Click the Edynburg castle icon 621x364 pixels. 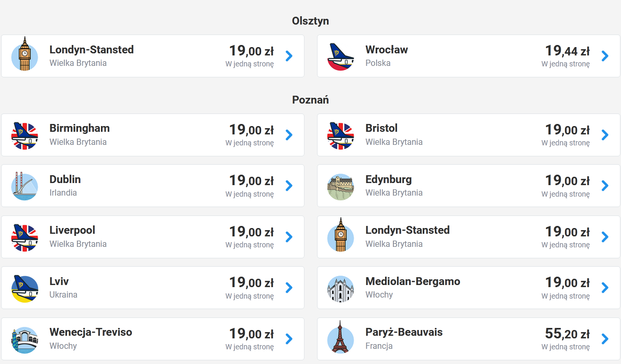[341, 187]
